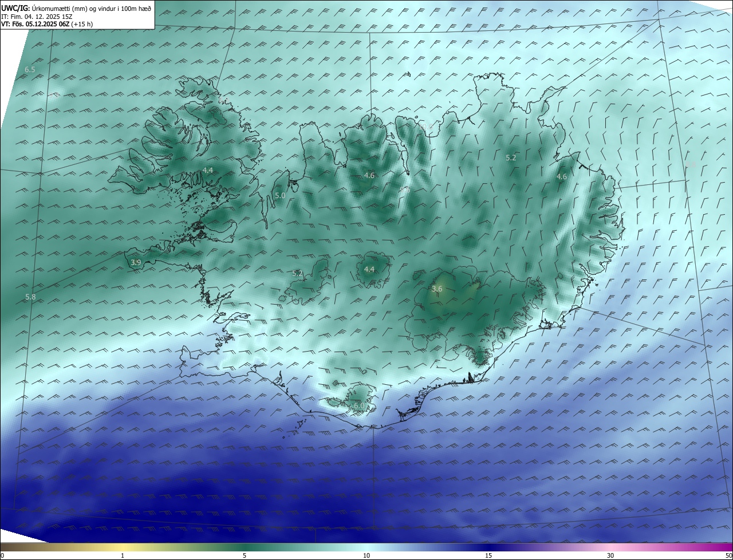Click the 4.6 value on the Tröllaskagi peninsula

tap(369, 175)
